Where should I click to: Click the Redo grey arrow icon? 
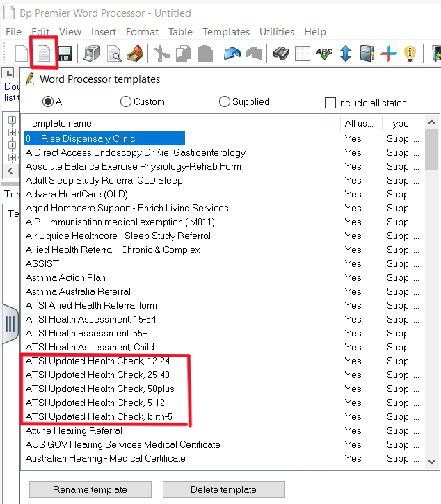tap(254, 54)
